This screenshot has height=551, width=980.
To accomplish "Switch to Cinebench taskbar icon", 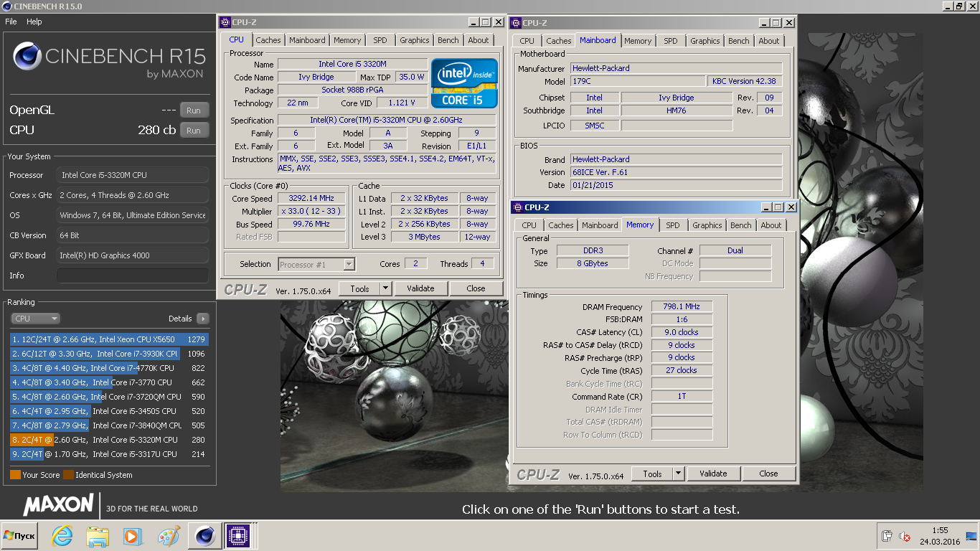I will (205, 536).
